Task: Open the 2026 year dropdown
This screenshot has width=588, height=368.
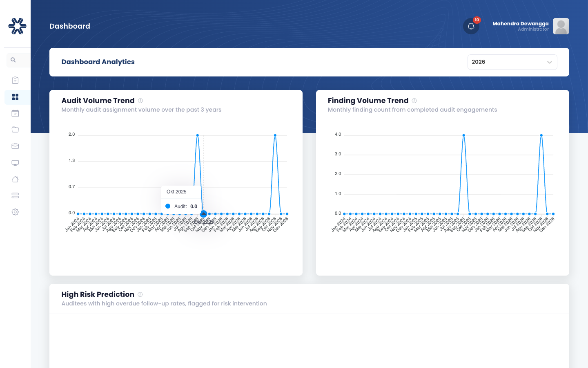Action: [512, 62]
